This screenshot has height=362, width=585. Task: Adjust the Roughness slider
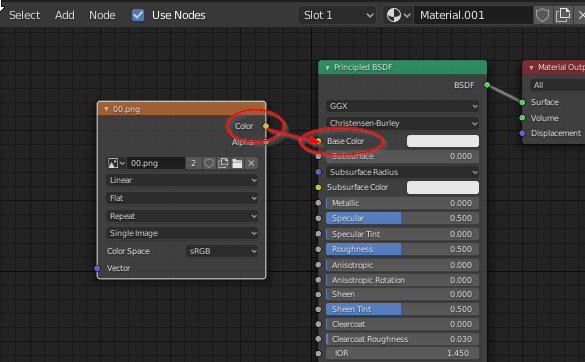(402, 249)
